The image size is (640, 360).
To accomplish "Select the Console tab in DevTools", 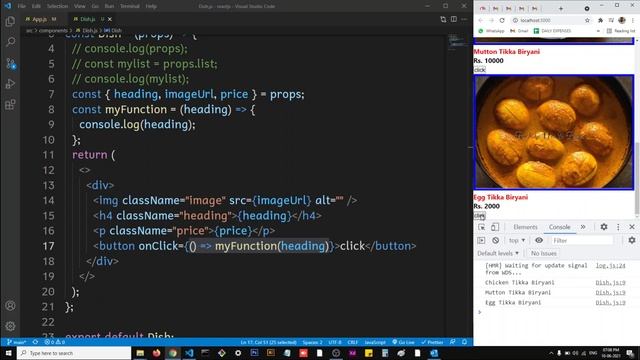I will (x=559, y=227).
